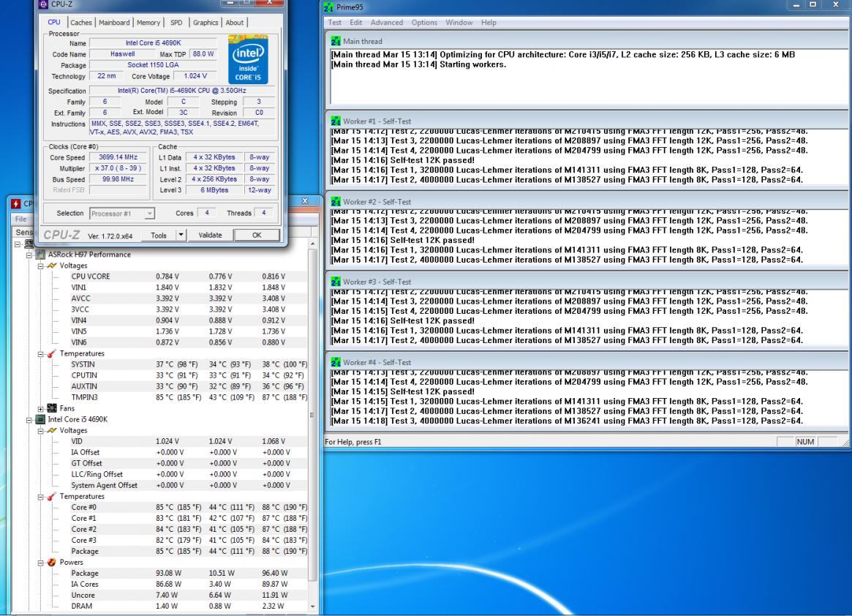Image resolution: width=852 pixels, height=616 pixels.
Task: Click the NUM indicator in Prime95 status bar
Action: click(805, 442)
